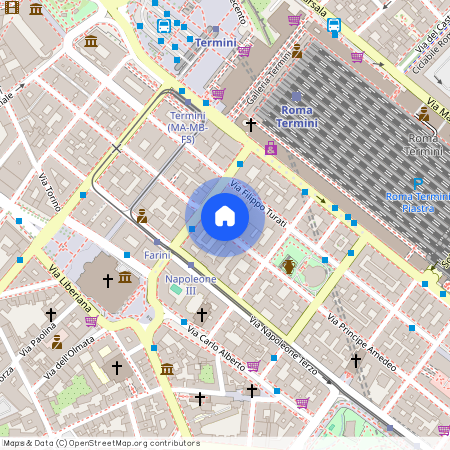Select the shopping cart on Via Carlo Alberto
The image size is (450, 450).
tap(253, 366)
